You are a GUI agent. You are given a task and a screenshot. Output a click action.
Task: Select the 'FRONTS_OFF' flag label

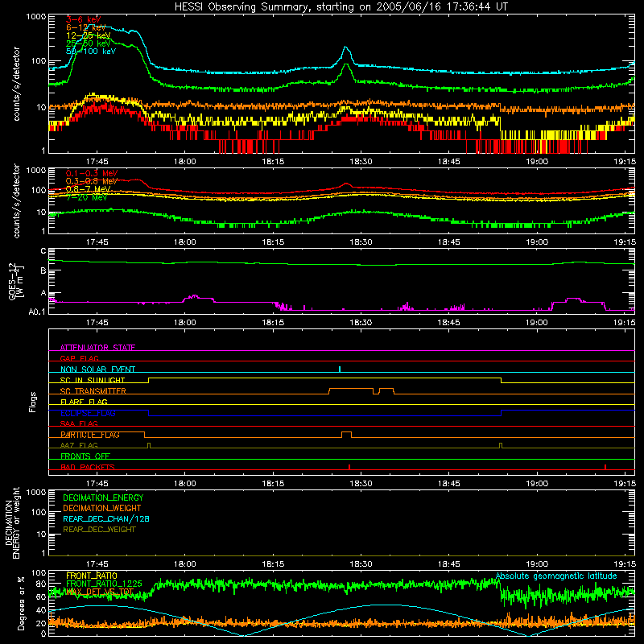pyautogui.click(x=85, y=456)
